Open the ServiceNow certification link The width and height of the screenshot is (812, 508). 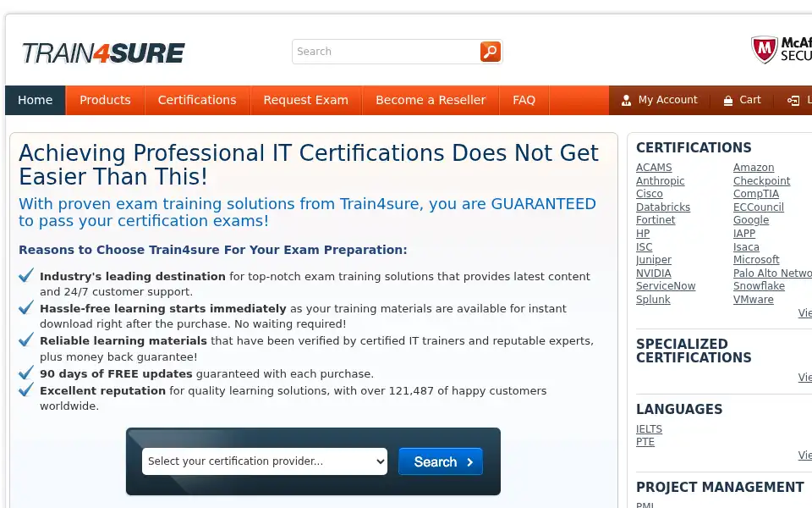tap(666, 286)
